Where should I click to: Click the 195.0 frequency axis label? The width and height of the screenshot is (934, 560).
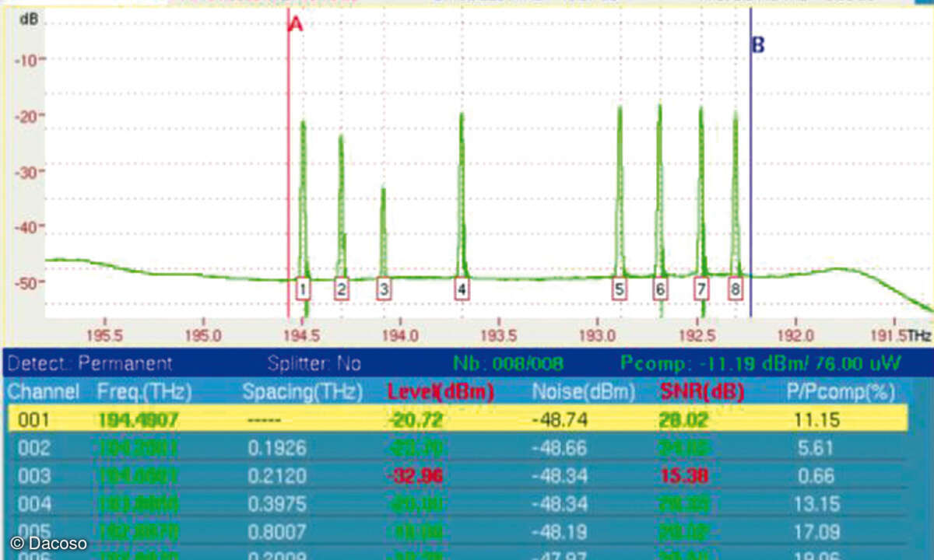pyautogui.click(x=204, y=336)
